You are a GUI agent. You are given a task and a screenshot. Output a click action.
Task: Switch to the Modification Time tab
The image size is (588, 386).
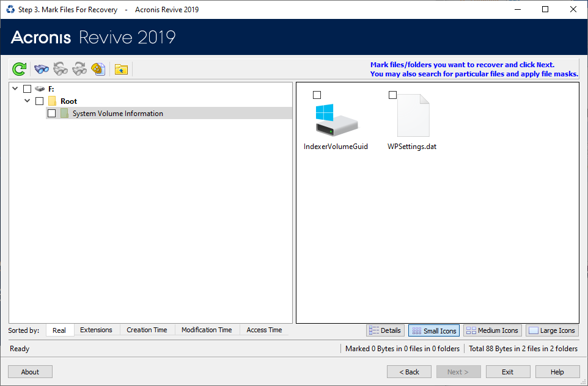tap(207, 330)
